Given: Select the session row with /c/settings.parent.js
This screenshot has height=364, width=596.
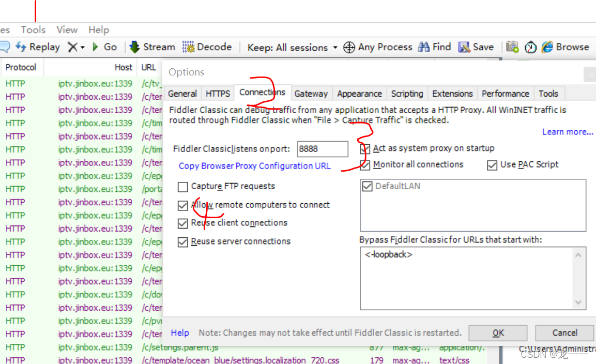Looking at the screenshot, I should click(x=243, y=347).
